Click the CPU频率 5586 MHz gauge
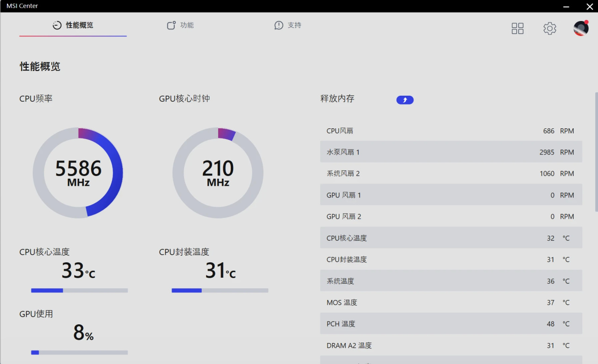 tap(78, 173)
